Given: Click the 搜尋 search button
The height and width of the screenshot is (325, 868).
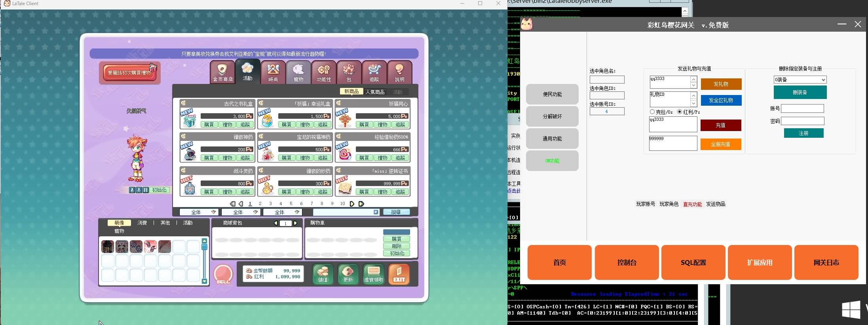Looking at the screenshot, I should tap(396, 212).
